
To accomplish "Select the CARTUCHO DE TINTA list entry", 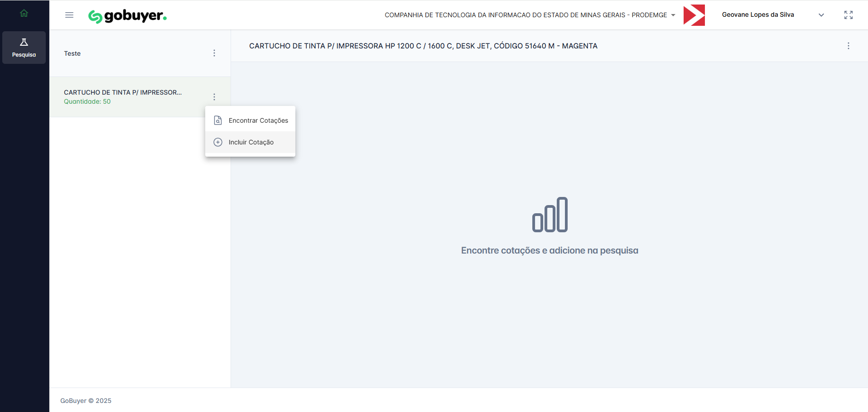I will coord(123,96).
